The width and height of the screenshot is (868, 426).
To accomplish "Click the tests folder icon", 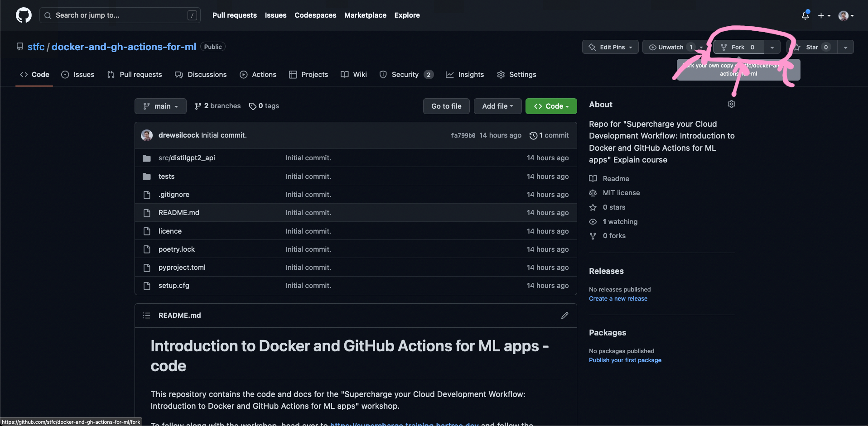I will (x=147, y=176).
